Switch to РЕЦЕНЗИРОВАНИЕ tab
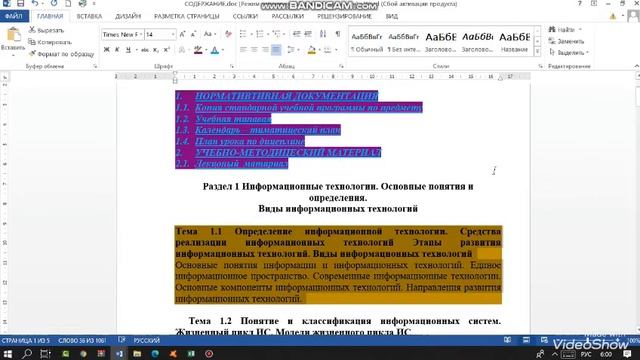This screenshot has width=640, height=360. (344, 16)
